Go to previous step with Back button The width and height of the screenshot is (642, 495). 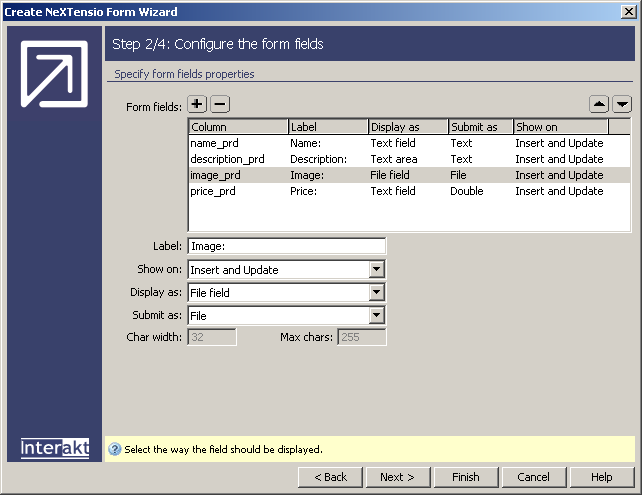pyautogui.click(x=331, y=477)
